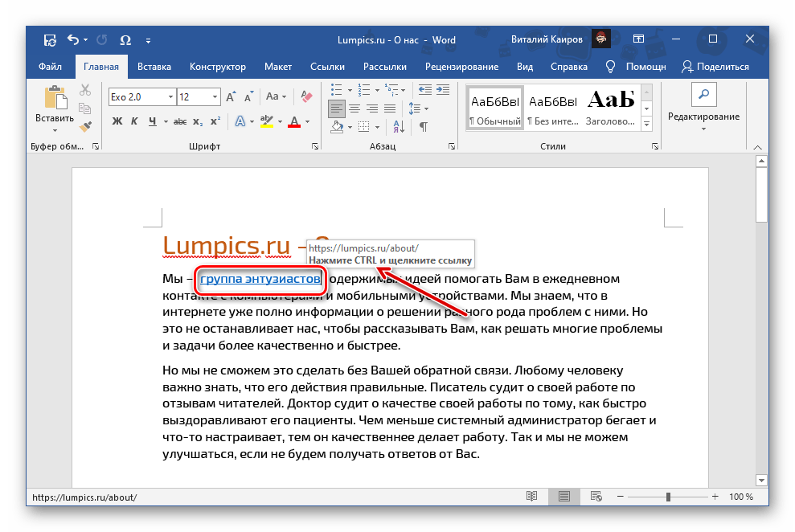Switch to the Вставка ribbon tab

click(154, 67)
